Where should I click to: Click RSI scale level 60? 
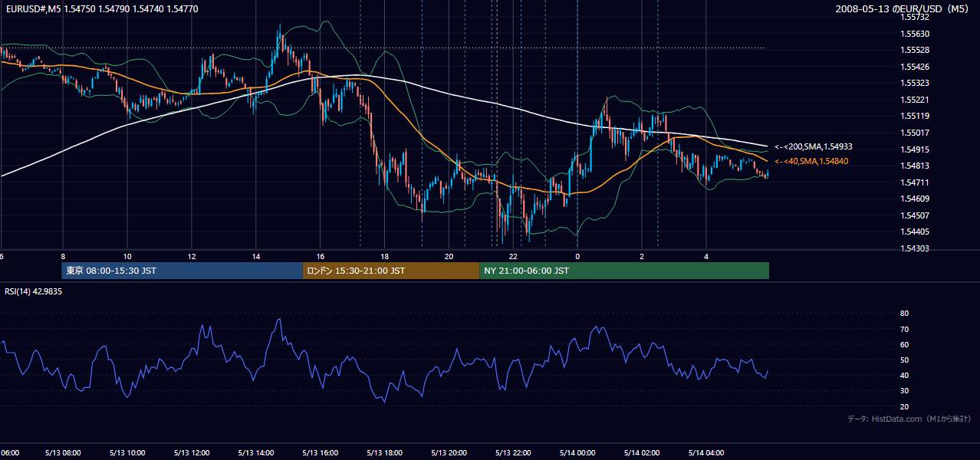point(904,344)
